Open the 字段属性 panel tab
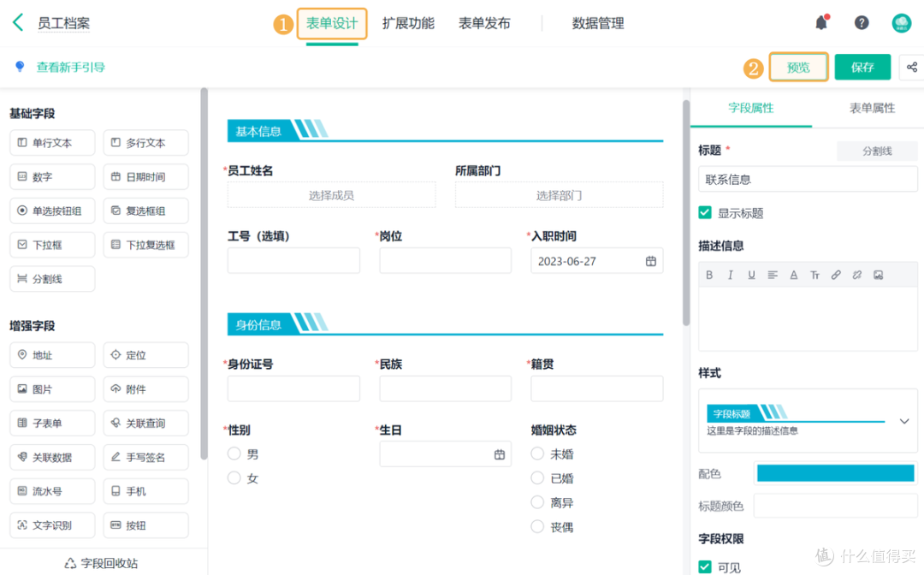This screenshot has height=575, width=924. tap(751, 108)
